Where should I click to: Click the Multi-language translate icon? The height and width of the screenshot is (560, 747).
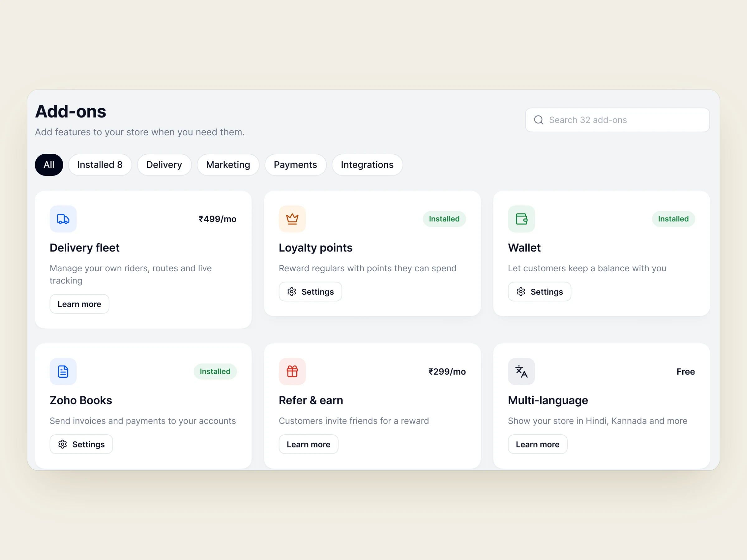tap(521, 371)
